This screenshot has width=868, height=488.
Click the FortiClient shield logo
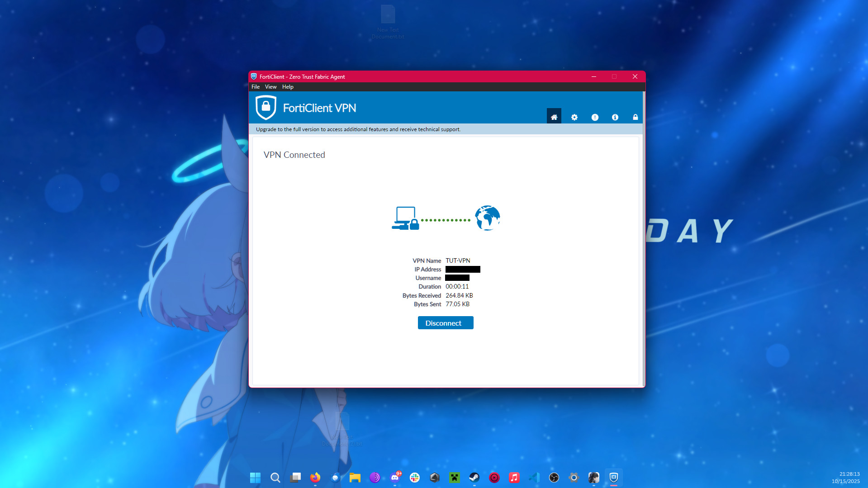point(266,108)
